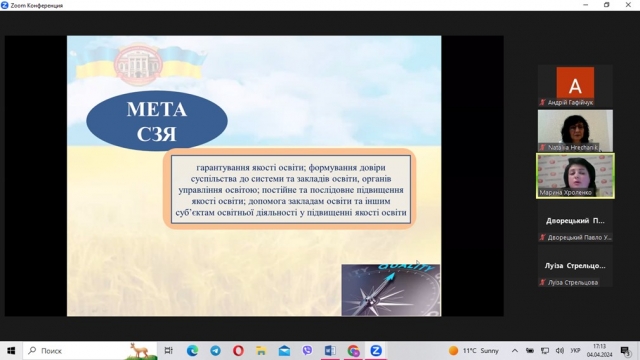Viewport: 640px width, 360px height.
Task: Click the МЕТА СЗЯ title on the slide
Action: (x=157, y=121)
